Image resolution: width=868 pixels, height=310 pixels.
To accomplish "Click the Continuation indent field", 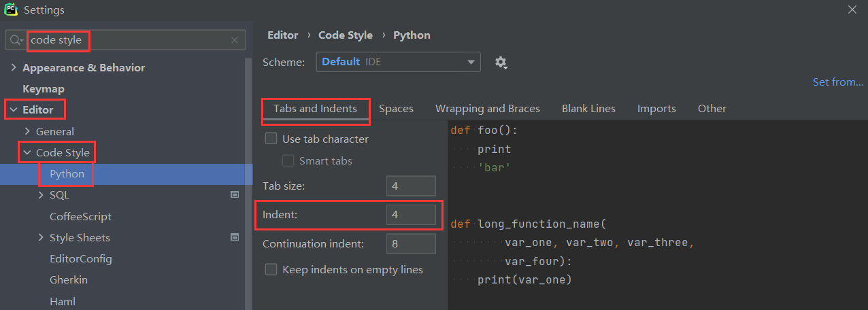I will tap(410, 243).
